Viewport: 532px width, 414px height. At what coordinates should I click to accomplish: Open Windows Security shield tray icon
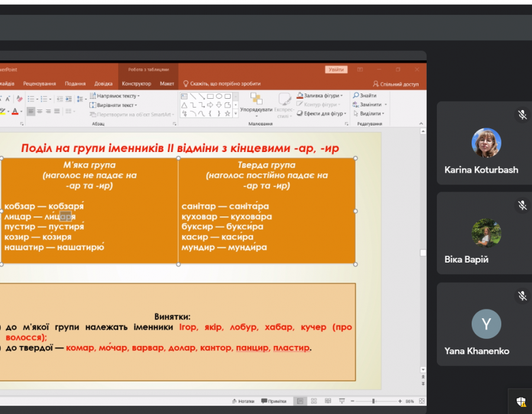[x=521, y=402]
